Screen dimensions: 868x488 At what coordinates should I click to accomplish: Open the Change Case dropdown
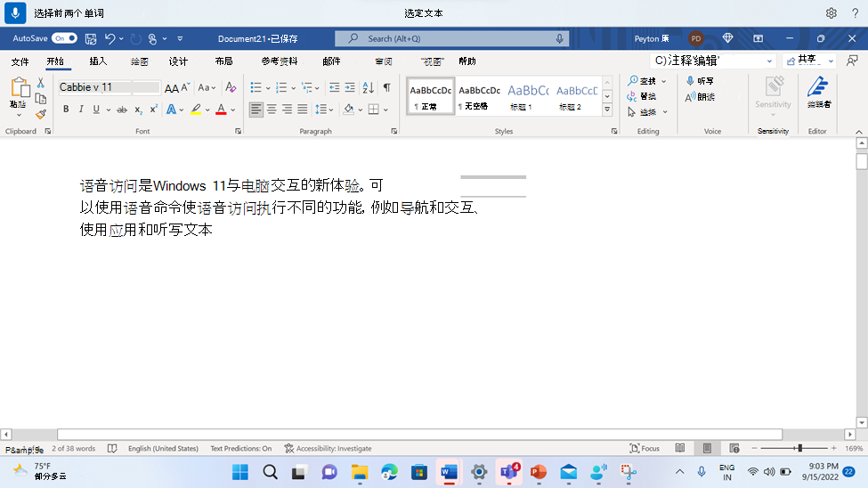(x=207, y=87)
